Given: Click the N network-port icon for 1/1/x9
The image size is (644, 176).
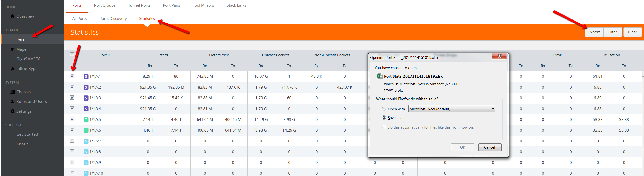Looking at the screenshot, I should (x=86, y=163).
